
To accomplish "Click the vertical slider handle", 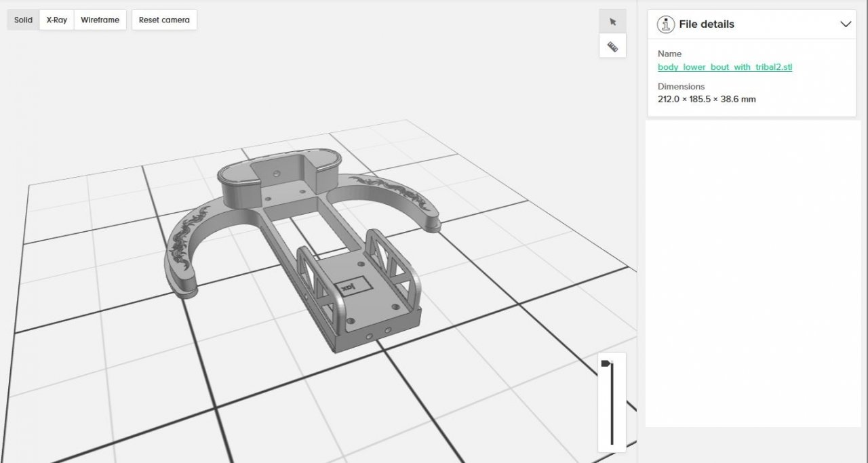I will [x=607, y=363].
